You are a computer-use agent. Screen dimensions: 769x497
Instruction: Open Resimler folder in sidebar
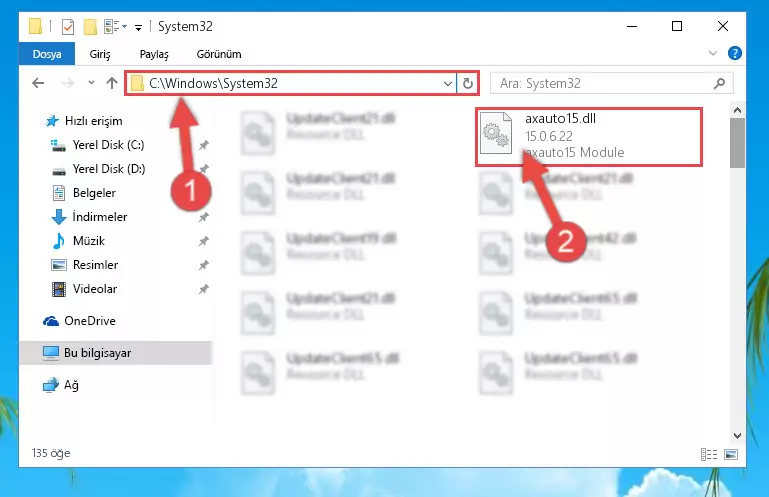[x=95, y=265]
